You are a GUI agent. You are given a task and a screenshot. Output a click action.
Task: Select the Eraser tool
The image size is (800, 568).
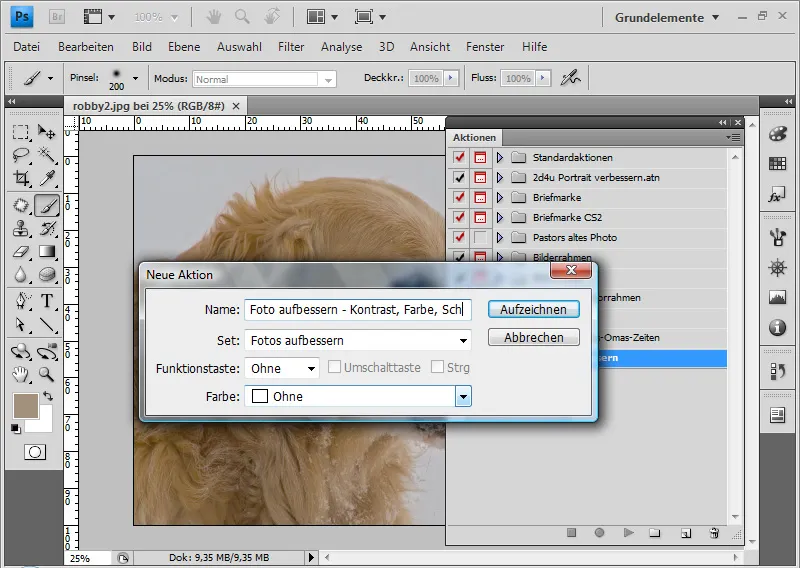coord(20,252)
